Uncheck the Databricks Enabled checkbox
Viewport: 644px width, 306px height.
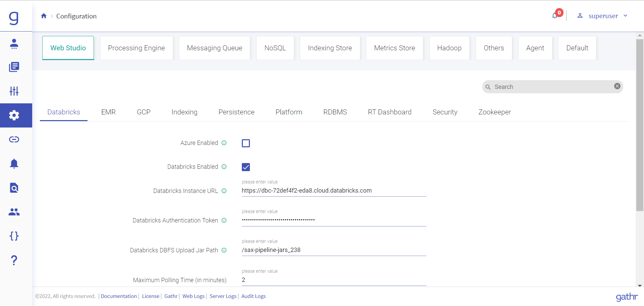pos(246,167)
